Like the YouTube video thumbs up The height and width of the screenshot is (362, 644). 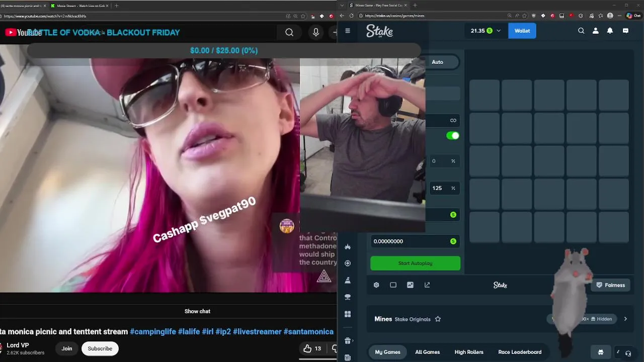307,348
